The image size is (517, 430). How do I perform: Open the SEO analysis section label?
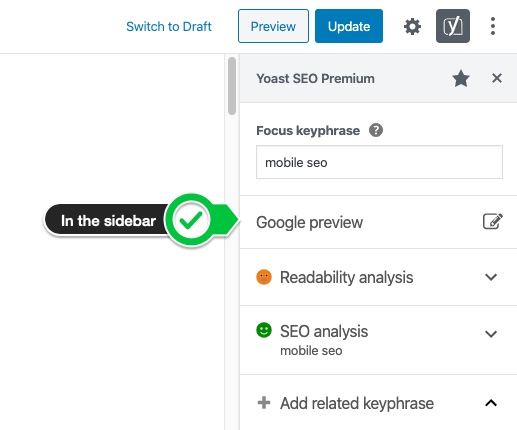click(x=324, y=331)
